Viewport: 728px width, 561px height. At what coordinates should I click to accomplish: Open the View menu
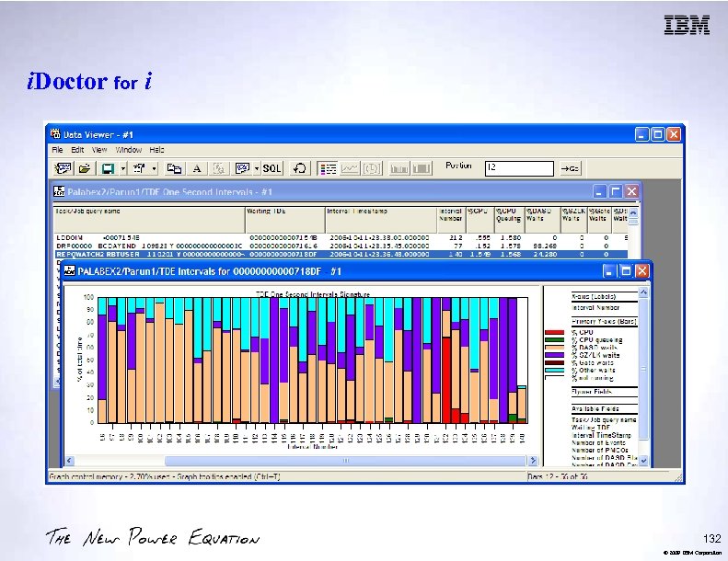[x=99, y=149]
